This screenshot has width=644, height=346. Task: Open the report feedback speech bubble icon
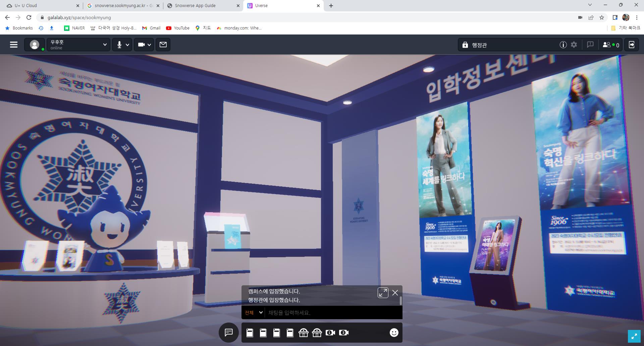pos(590,45)
